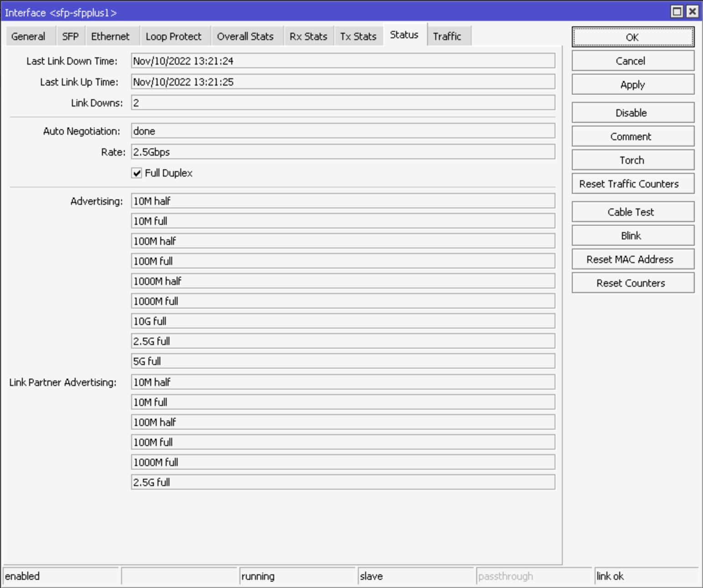Click the Advertising label
703x588 pixels.
point(97,201)
